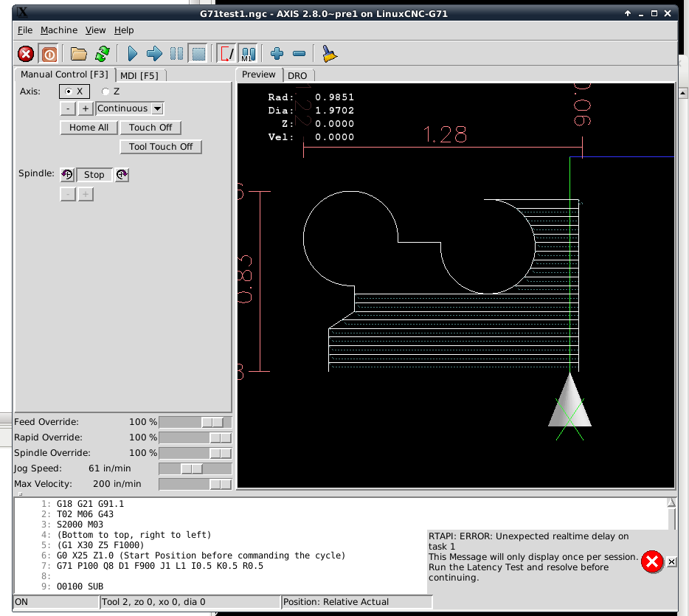
Task: Switch to the DRO tab
Action: 297,75
